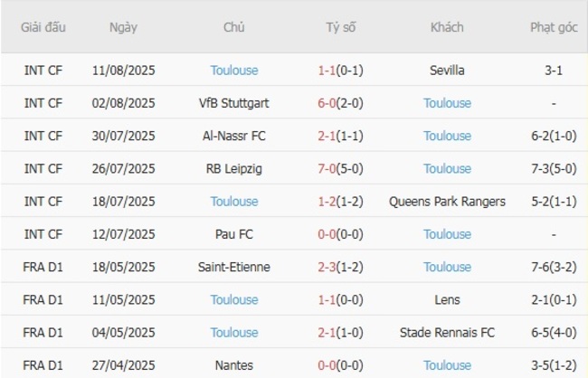Select Al-Nassr FC in the home column
This screenshot has height=378, width=588.
click(x=233, y=136)
